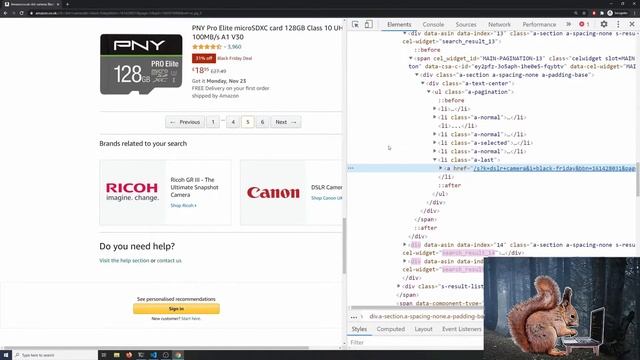This screenshot has width=640, height=360.
Task: Expand the div data-index 14 node
Action: point(405,245)
